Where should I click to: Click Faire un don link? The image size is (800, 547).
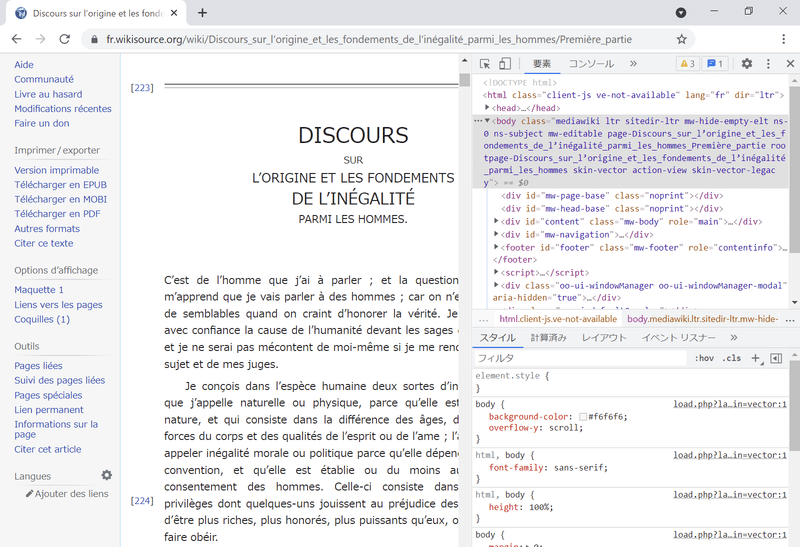42,123
